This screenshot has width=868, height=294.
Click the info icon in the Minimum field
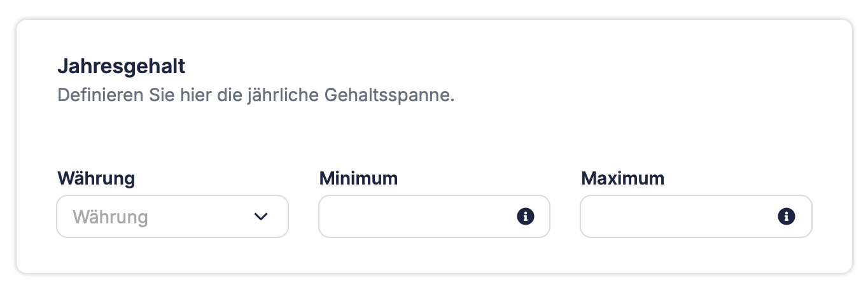(525, 216)
